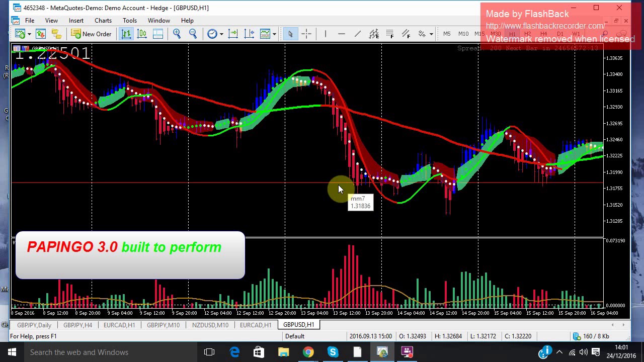
Task: Expand the objects dropdown arrow
Action: point(431,34)
